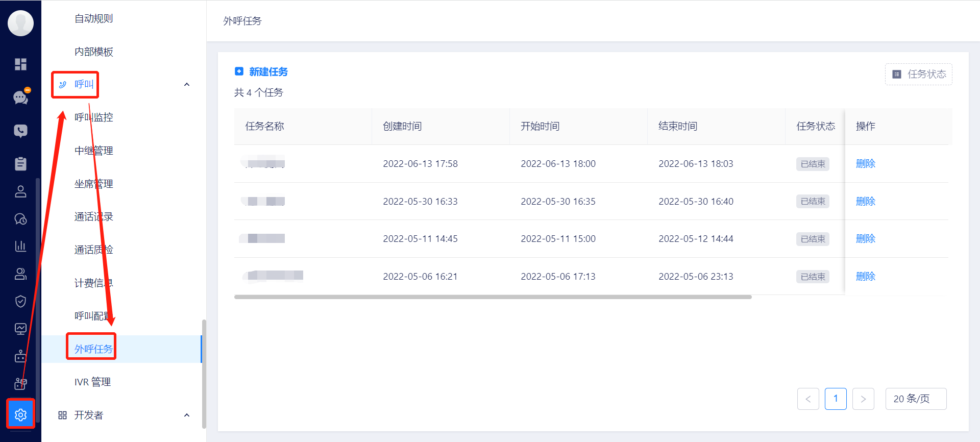The height and width of the screenshot is (442, 980).
Task: Open IVR 管理 menu item
Action: [x=92, y=382]
